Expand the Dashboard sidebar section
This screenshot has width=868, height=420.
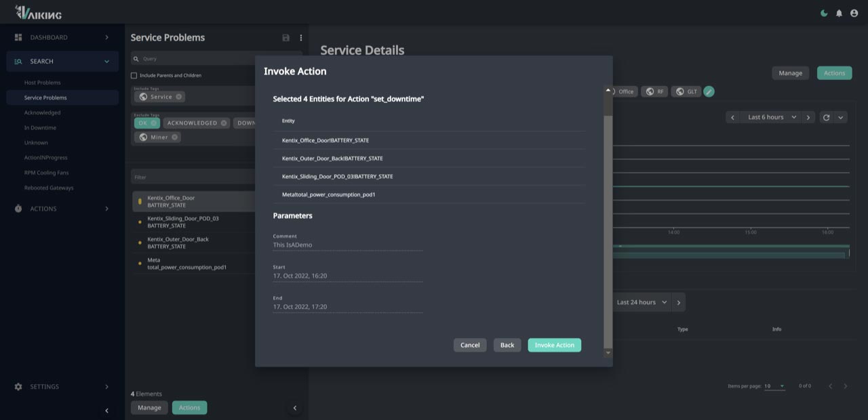pos(106,37)
